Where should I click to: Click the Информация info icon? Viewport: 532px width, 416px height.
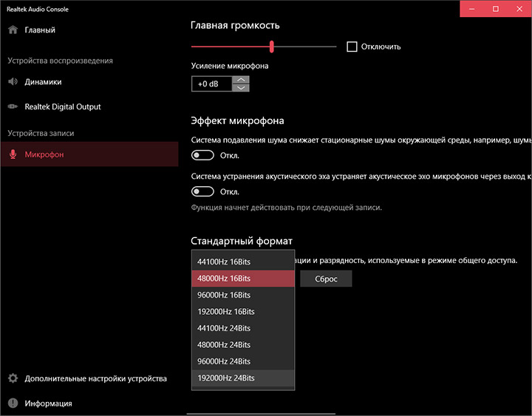pyautogui.click(x=13, y=403)
